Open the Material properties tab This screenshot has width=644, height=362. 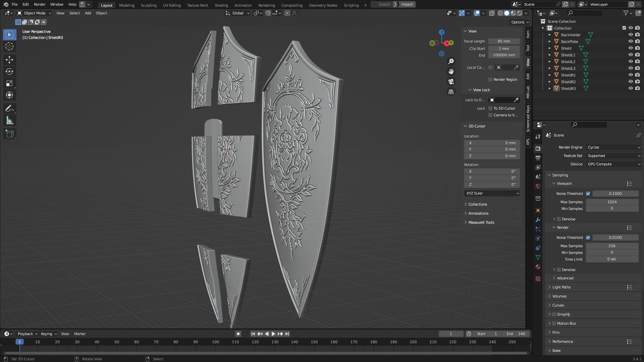(x=538, y=267)
